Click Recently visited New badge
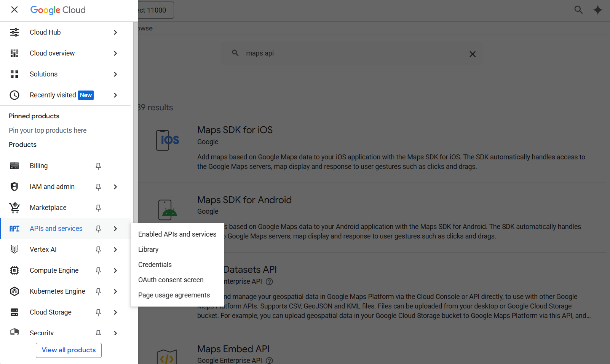 pyautogui.click(x=86, y=95)
